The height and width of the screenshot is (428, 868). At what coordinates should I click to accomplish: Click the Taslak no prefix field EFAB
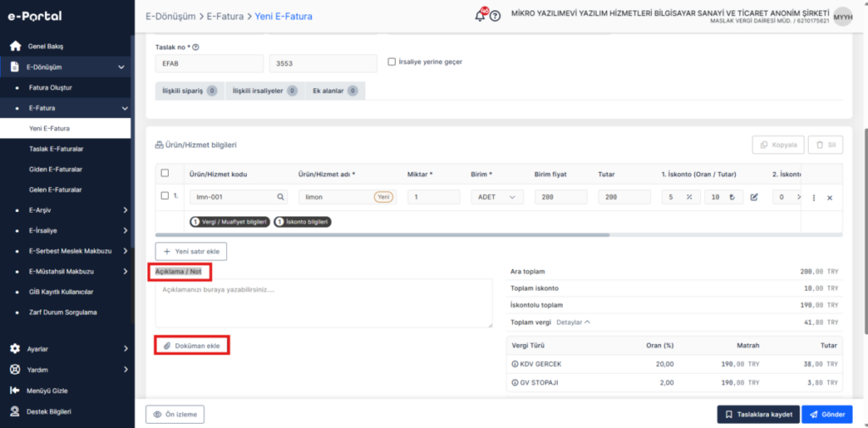pyautogui.click(x=210, y=63)
